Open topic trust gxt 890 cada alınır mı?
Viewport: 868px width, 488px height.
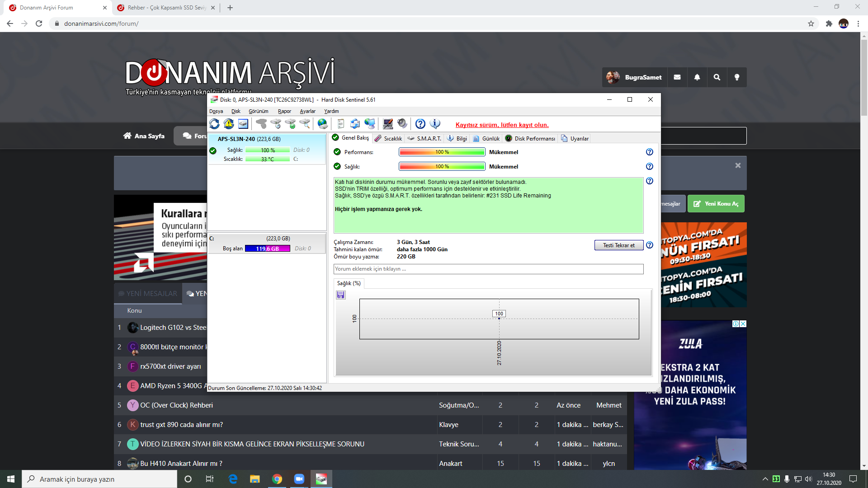pyautogui.click(x=181, y=425)
